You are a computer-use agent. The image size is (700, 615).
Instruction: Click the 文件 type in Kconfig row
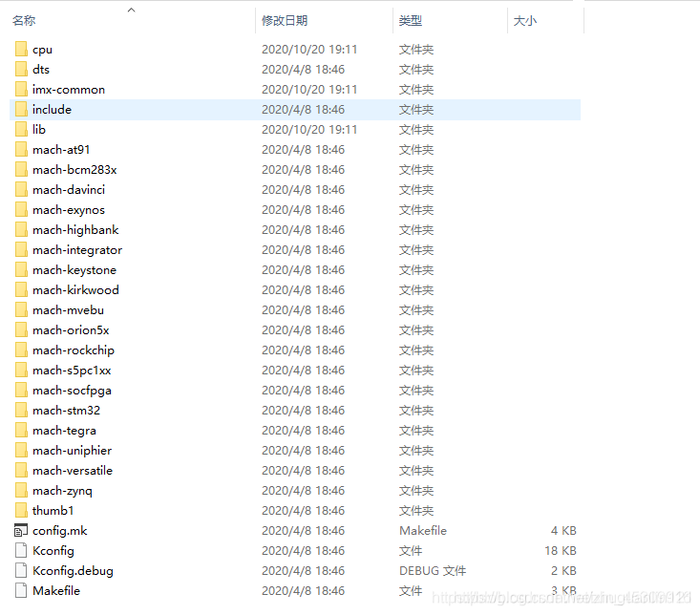pos(411,551)
